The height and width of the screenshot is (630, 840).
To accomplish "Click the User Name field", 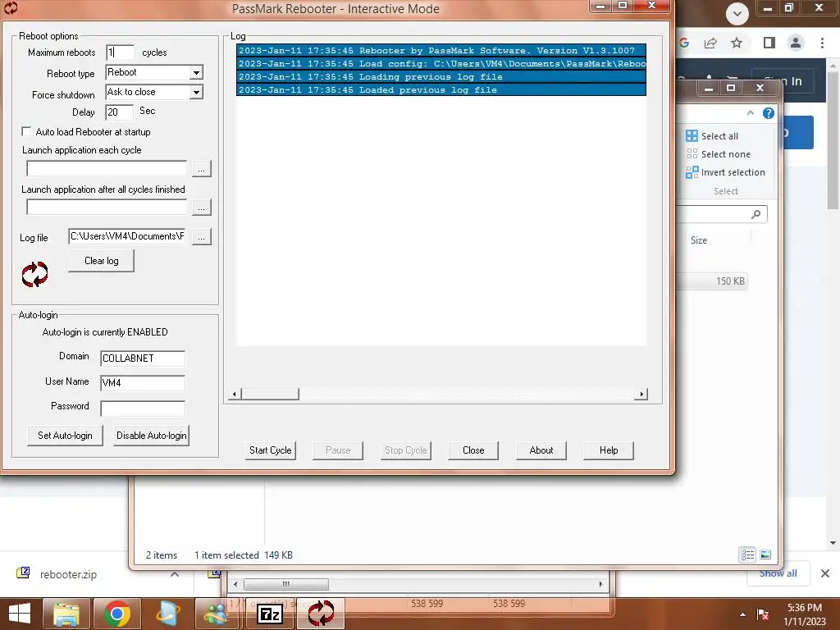I will [x=143, y=383].
